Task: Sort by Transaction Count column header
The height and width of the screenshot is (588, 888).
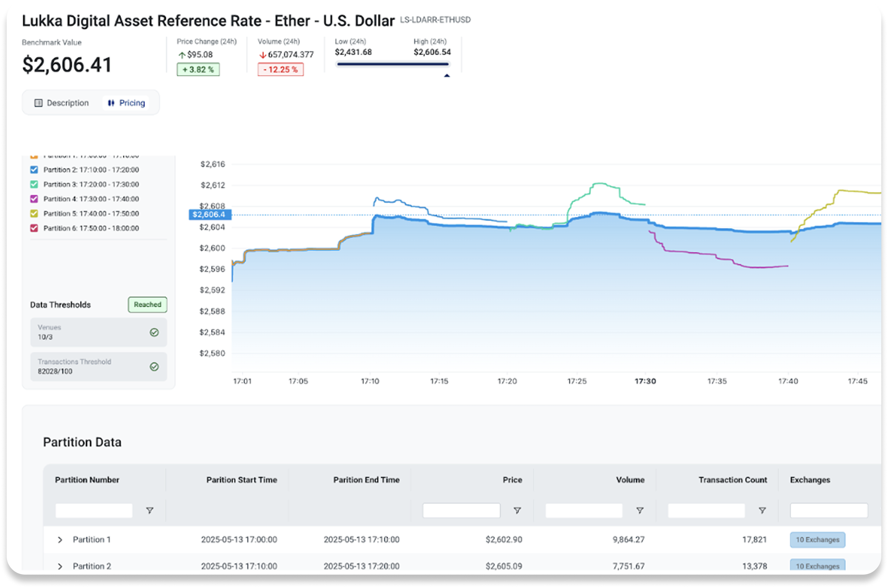Action: pyautogui.click(x=733, y=480)
